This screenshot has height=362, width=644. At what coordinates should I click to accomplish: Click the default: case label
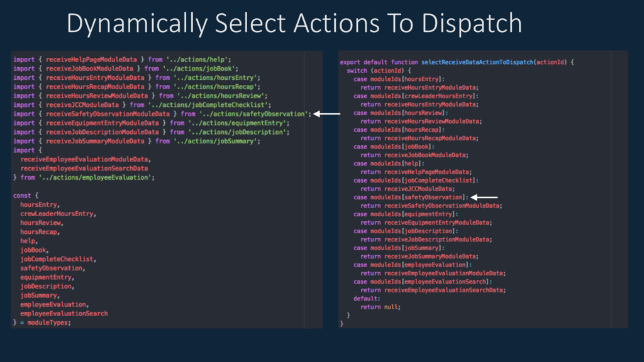pos(367,299)
